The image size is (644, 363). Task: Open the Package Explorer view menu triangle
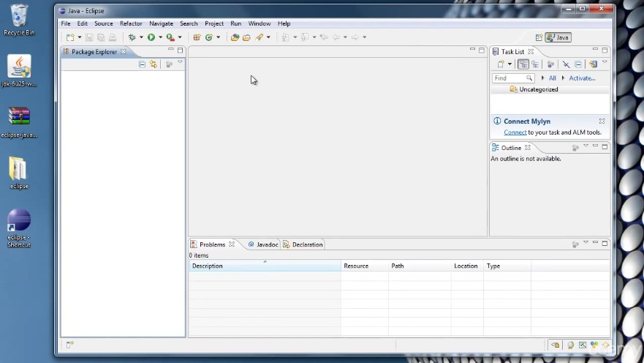click(x=180, y=64)
